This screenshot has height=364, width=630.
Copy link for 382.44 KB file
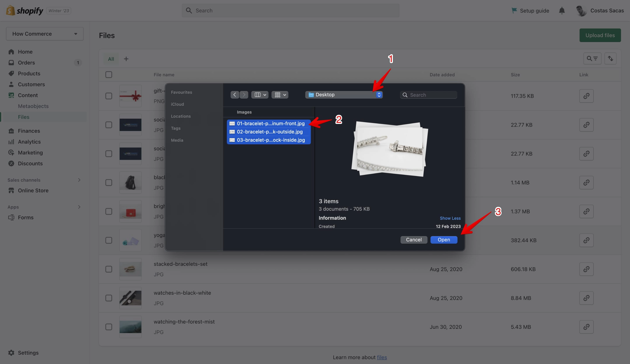(x=586, y=240)
